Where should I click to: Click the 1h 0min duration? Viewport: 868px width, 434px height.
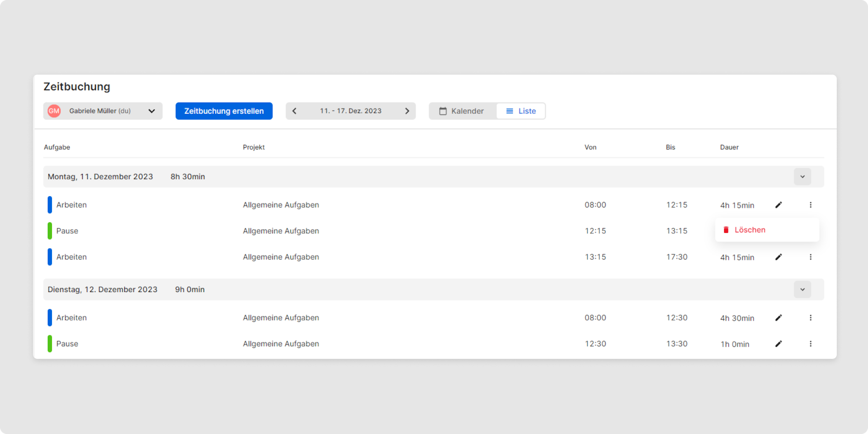(x=735, y=344)
